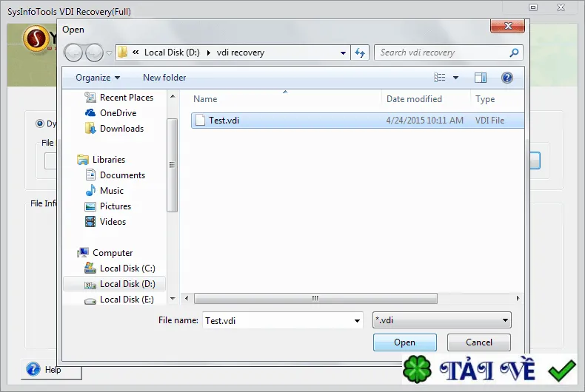Click the Local Disk (E:) drive icon
The image size is (585, 392).
coord(90,300)
